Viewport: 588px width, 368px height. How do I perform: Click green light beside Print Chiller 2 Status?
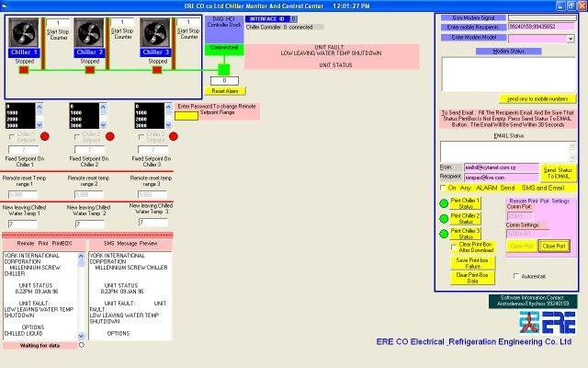(444, 219)
